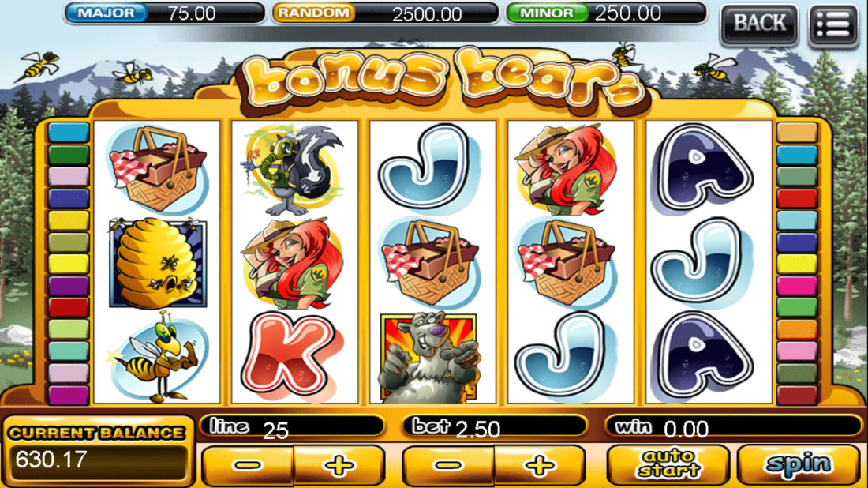The height and width of the screenshot is (488, 868).
Task: Open the hamburger menu icon
Action: coord(833,24)
